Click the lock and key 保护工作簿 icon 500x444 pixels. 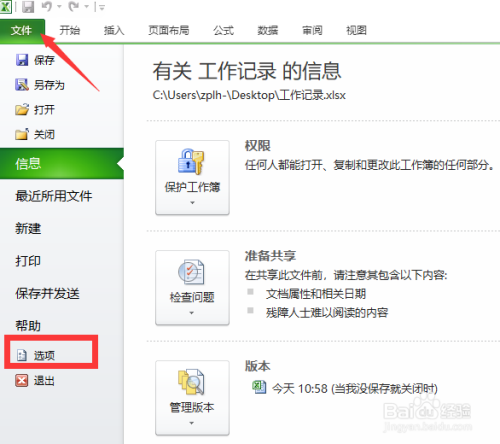(x=191, y=162)
